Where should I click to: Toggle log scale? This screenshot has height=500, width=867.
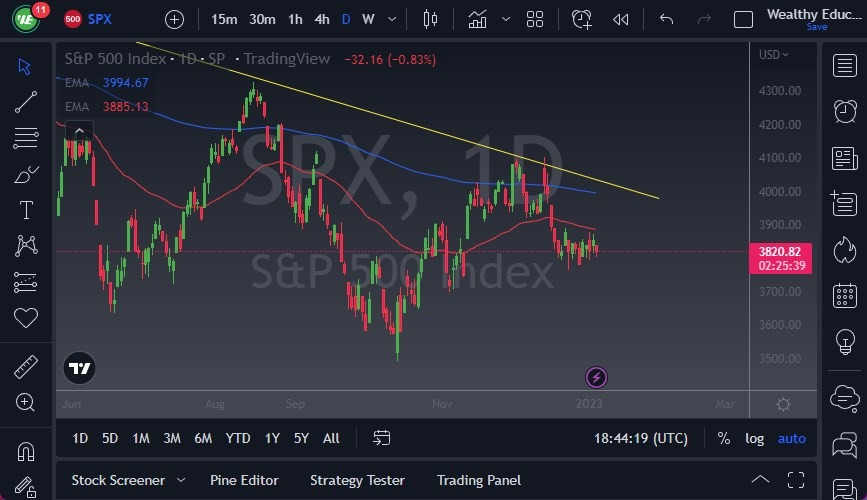click(754, 438)
